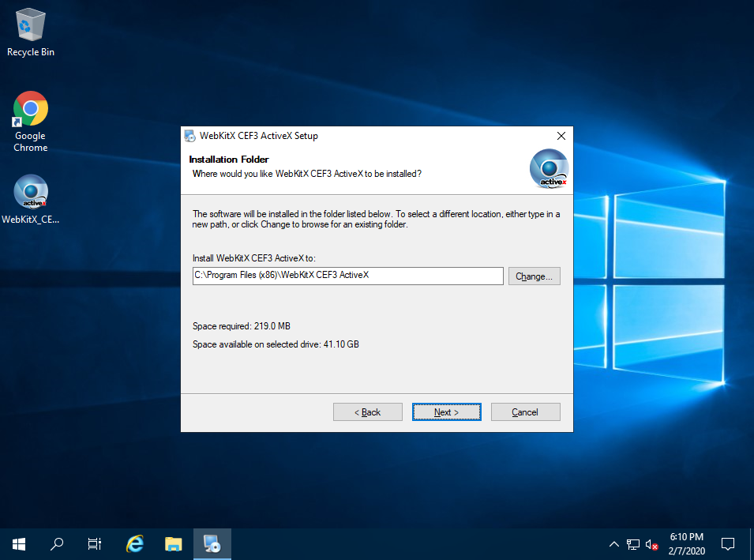Click 'Where would you like WebKitX CEF3 ActiveX' question
The height and width of the screenshot is (560, 754).
[x=307, y=174]
